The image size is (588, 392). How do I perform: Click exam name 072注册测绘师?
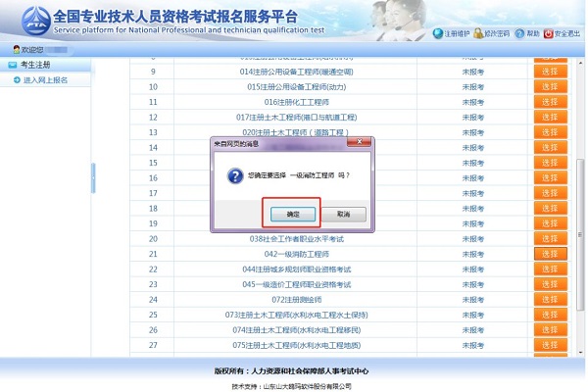tap(296, 300)
